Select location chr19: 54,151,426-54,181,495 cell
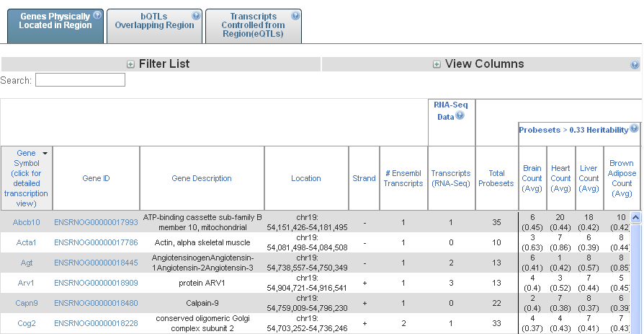The image size is (644, 334). click(307, 222)
